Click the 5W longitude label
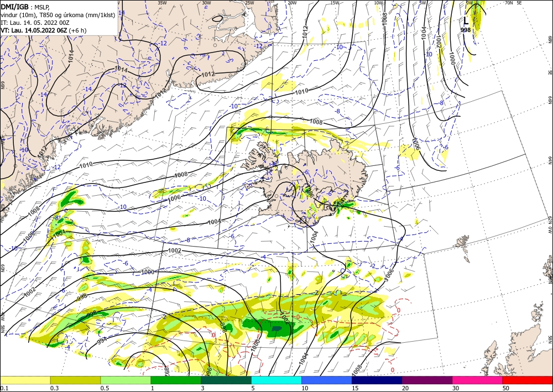The height and width of the screenshot is (392, 553). (423, 3)
